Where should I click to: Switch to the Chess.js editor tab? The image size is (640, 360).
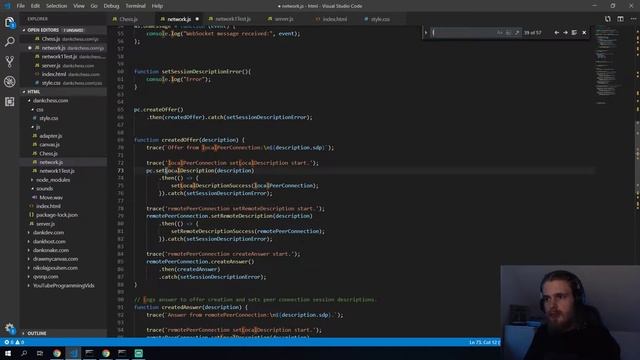[131, 19]
